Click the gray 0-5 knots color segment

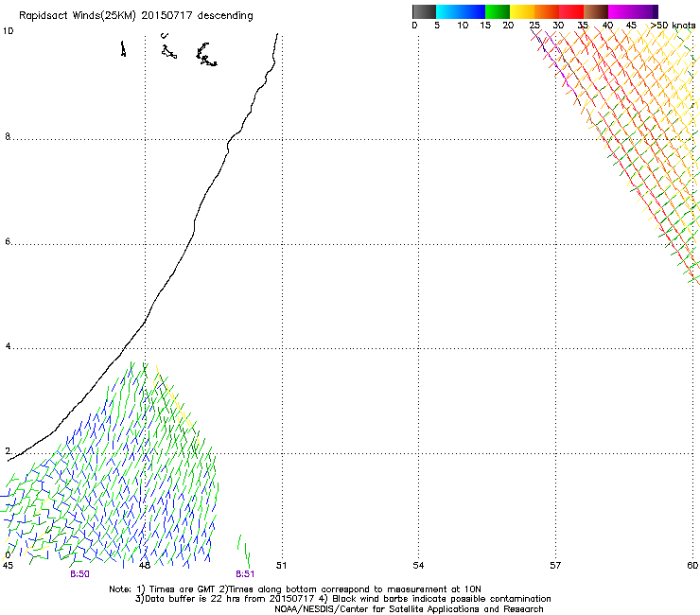coord(424,11)
